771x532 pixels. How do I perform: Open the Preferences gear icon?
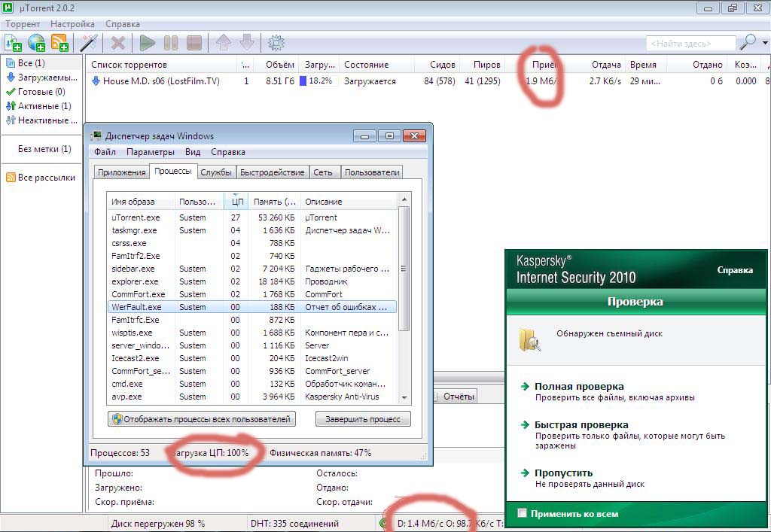(276, 42)
